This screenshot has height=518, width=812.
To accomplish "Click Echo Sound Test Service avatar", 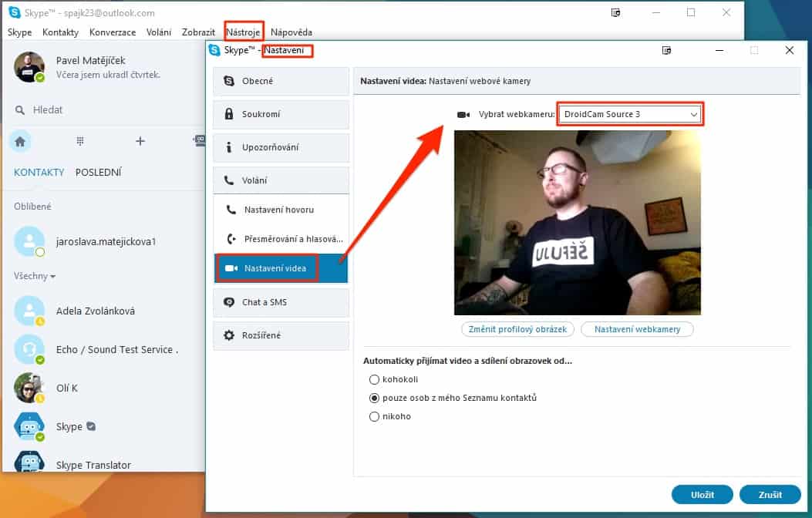I will click(29, 349).
